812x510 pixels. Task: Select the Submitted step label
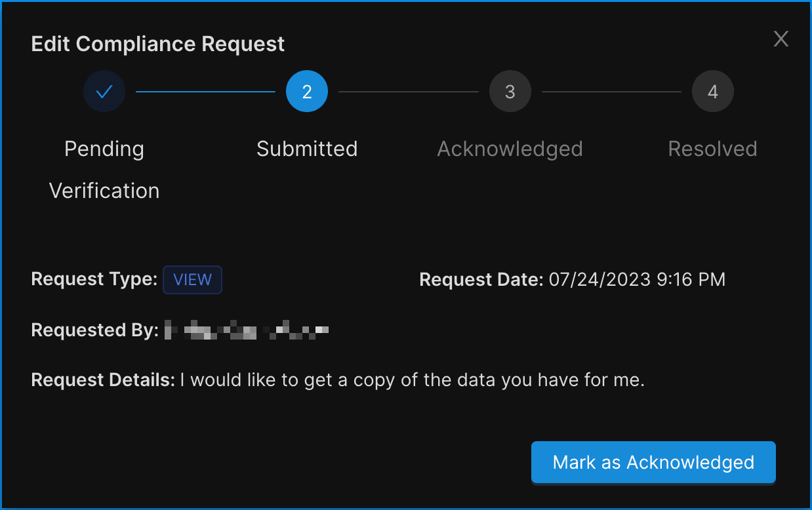(x=307, y=149)
